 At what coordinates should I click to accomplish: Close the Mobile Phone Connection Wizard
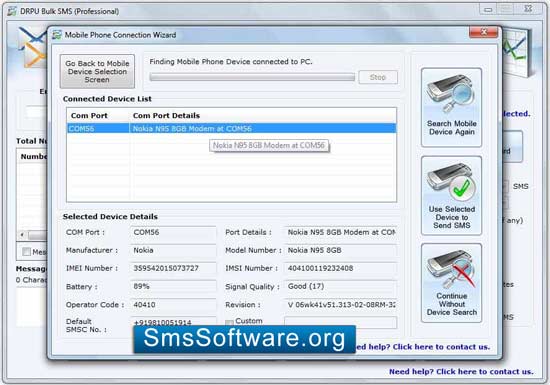(x=483, y=32)
